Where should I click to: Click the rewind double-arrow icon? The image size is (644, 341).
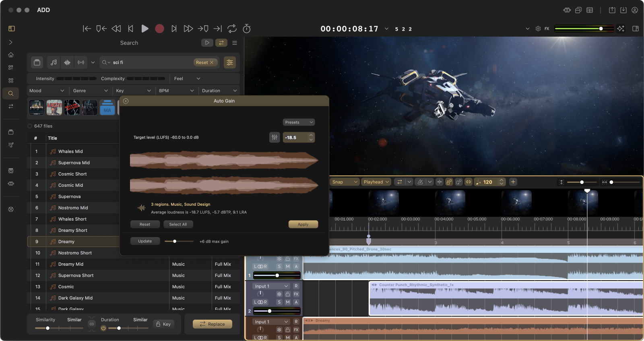(x=116, y=29)
